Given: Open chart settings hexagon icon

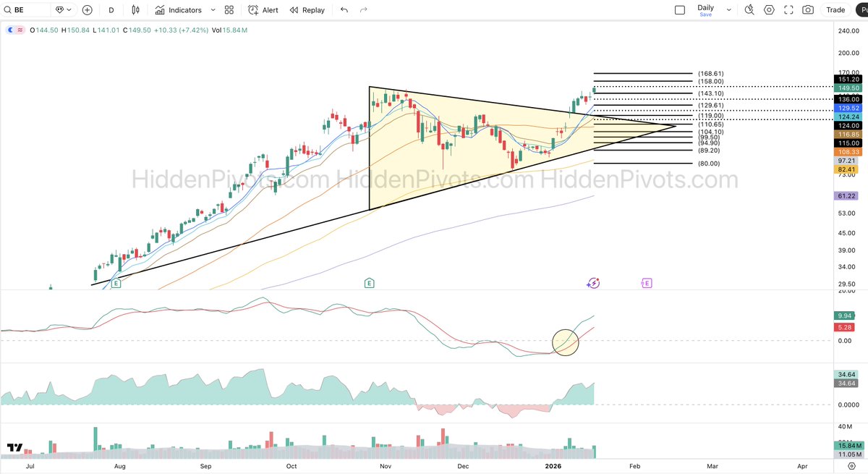Looking at the screenshot, I should click(x=769, y=10).
